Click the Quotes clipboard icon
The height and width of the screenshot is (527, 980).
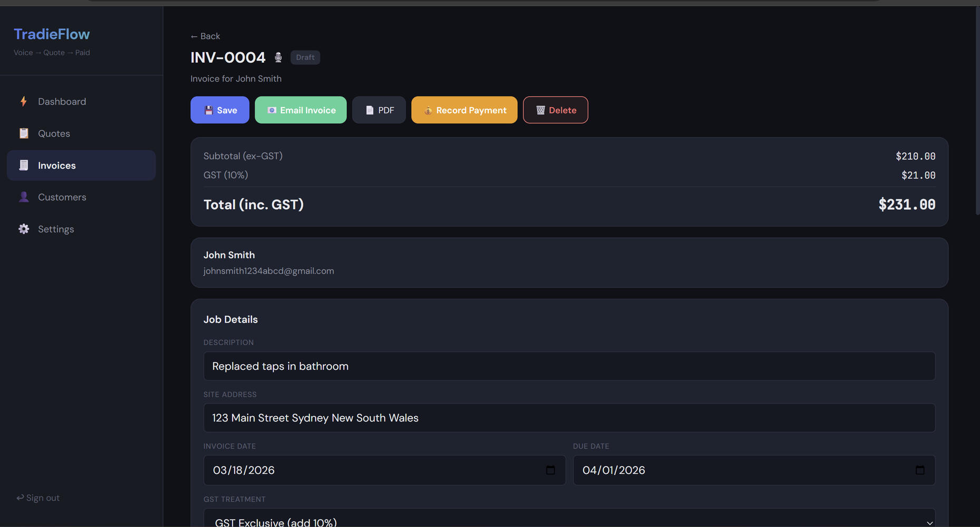(x=24, y=133)
